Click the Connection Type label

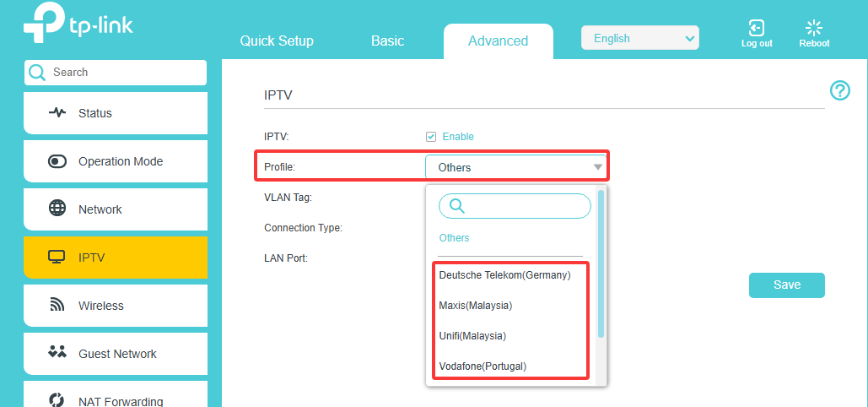[x=303, y=227]
